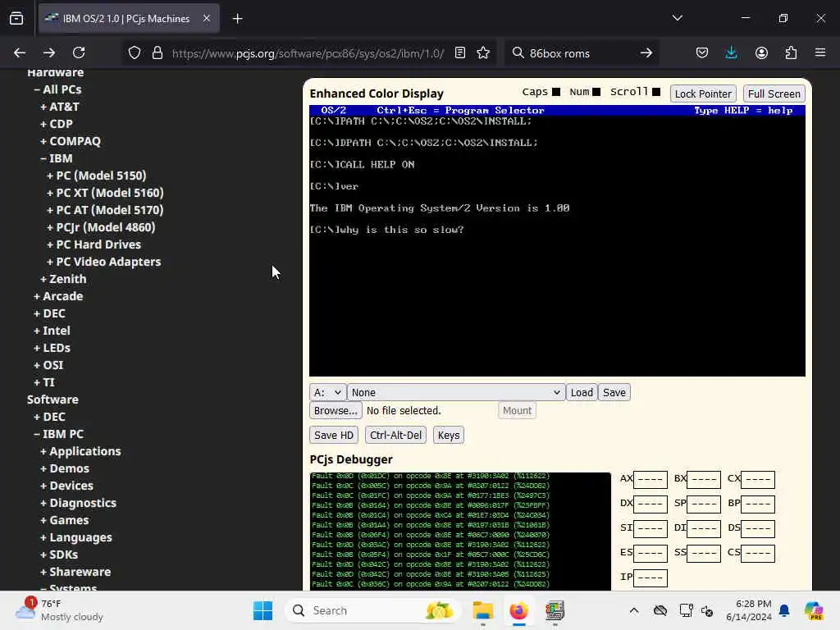Open the Applications tree item
840x630 pixels.
click(x=80, y=451)
